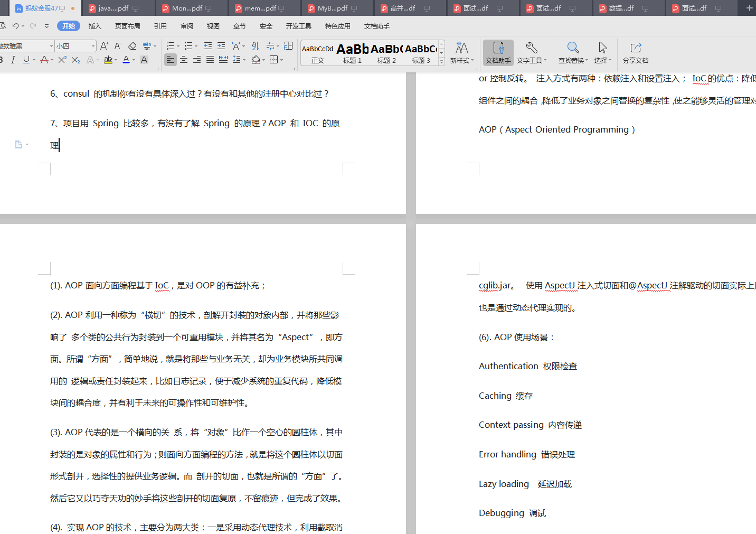756x534 pixels.
Task: Open the phonetic guide (wén) tool
Action: (x=147, y=46)
